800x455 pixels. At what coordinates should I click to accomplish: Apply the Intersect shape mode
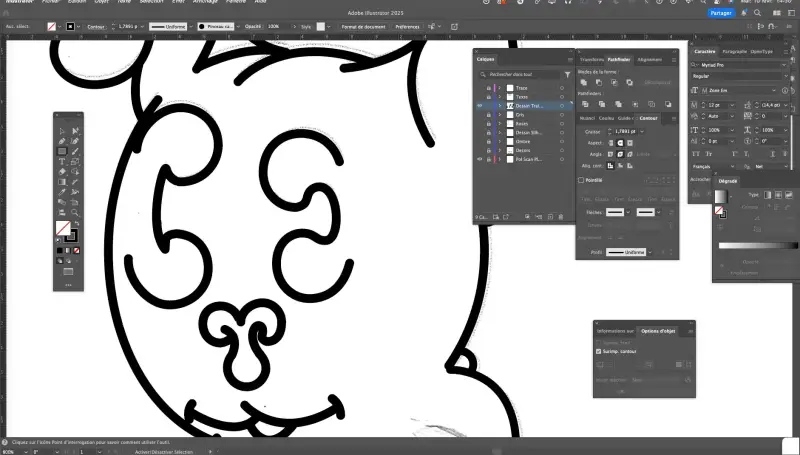tap(614, 82)
